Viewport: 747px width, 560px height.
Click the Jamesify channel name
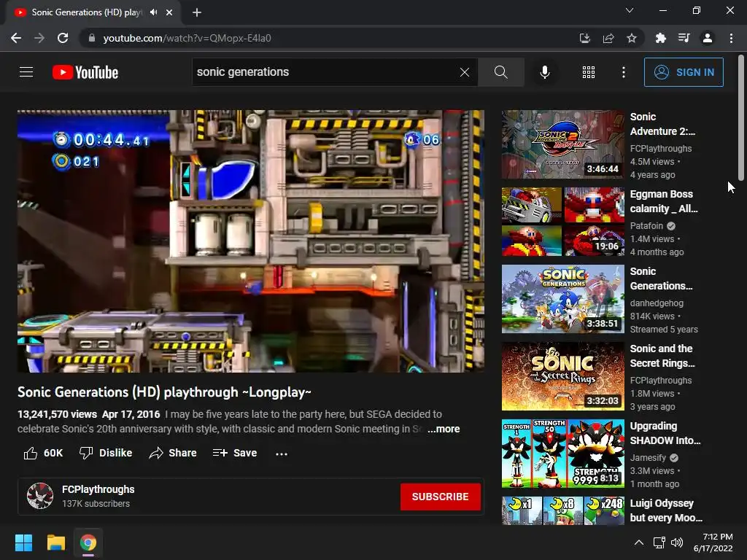click(648, 458)
